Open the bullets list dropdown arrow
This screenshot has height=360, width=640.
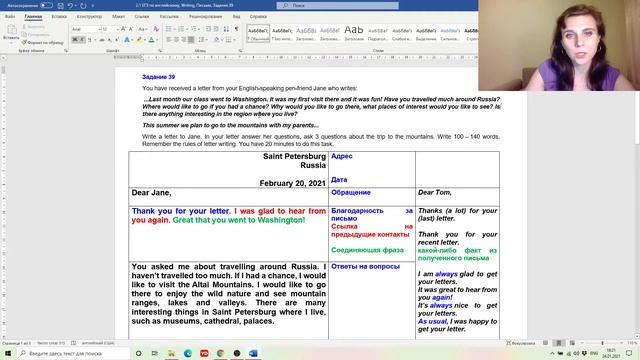pos(174,29)
